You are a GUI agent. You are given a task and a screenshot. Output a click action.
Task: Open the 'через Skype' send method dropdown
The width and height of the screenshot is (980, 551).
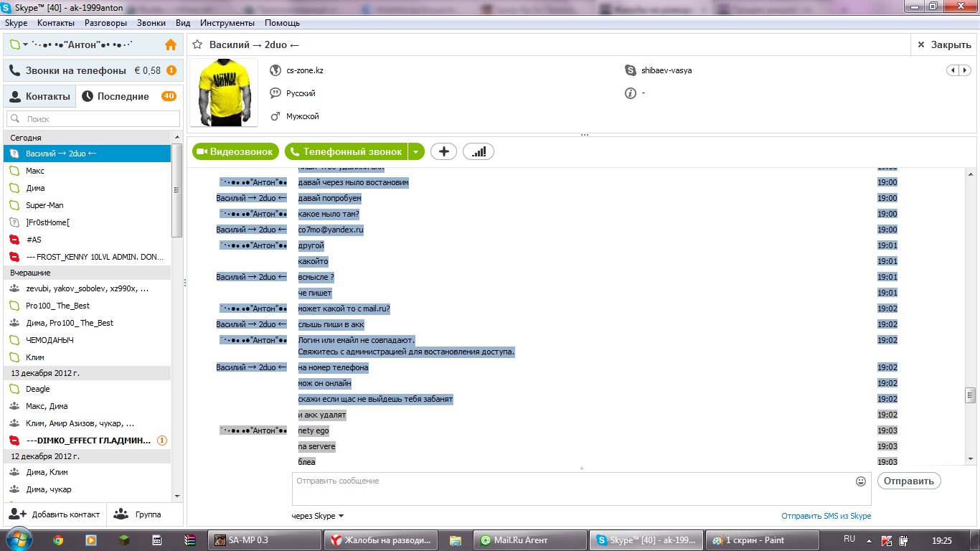(318, 516)
